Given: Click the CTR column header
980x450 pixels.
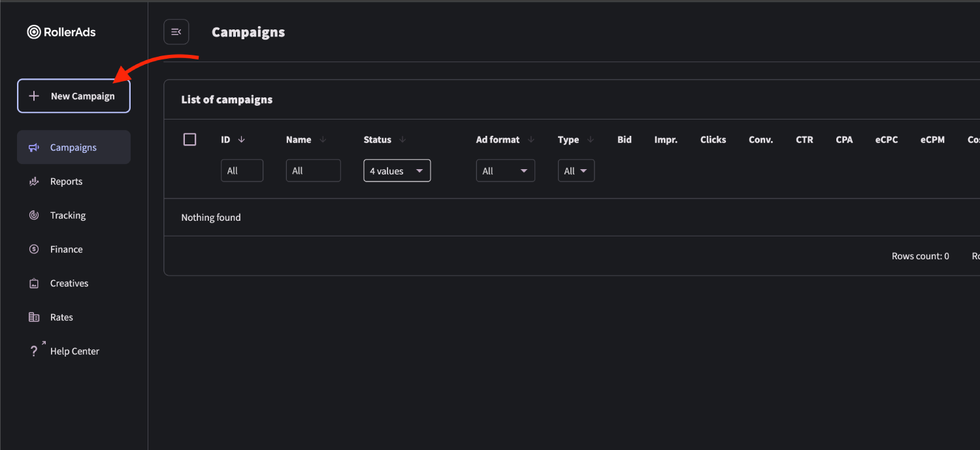Looking at the screenshot, I should tap(804, 140).
